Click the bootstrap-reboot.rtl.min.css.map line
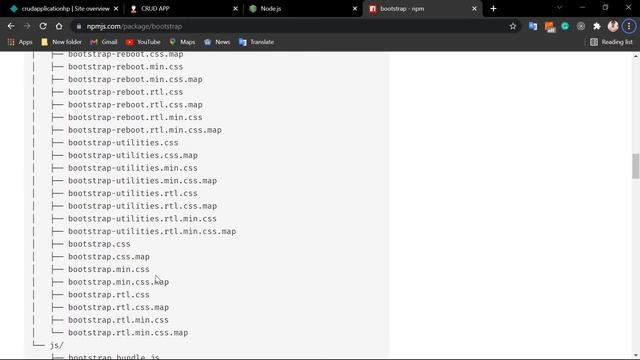640x360 pixels. point(145,130)
